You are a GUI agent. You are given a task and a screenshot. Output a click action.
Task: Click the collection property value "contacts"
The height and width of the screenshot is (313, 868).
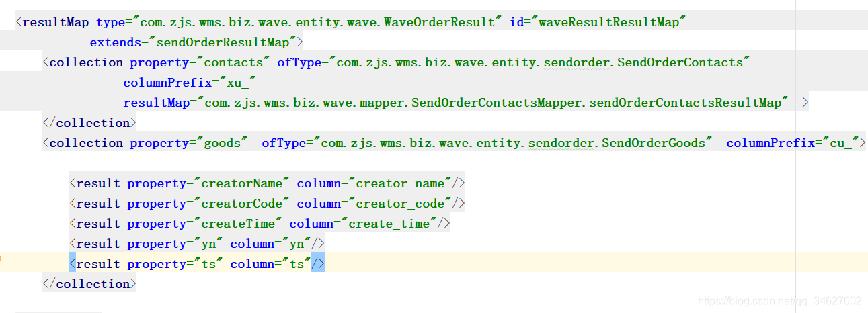[x=233, y=62]
